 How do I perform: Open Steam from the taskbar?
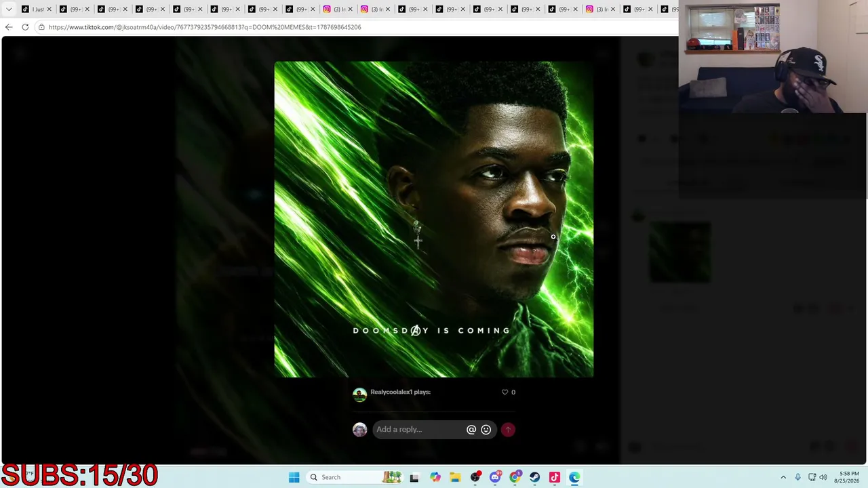[535, 477]
